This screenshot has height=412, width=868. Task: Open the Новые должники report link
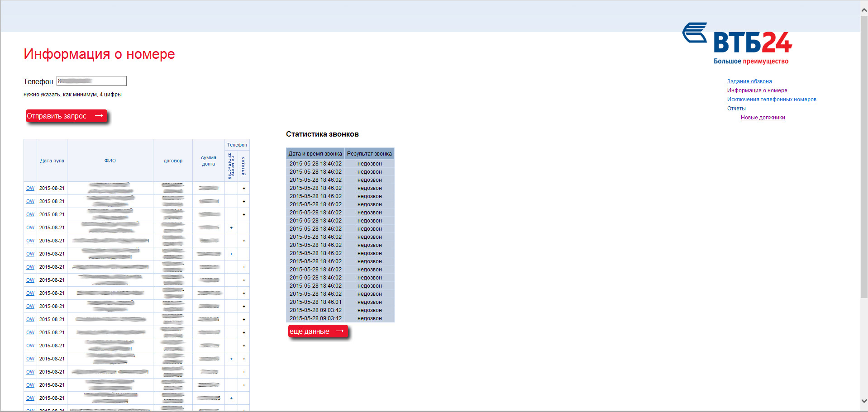click(x=763, y=118)
